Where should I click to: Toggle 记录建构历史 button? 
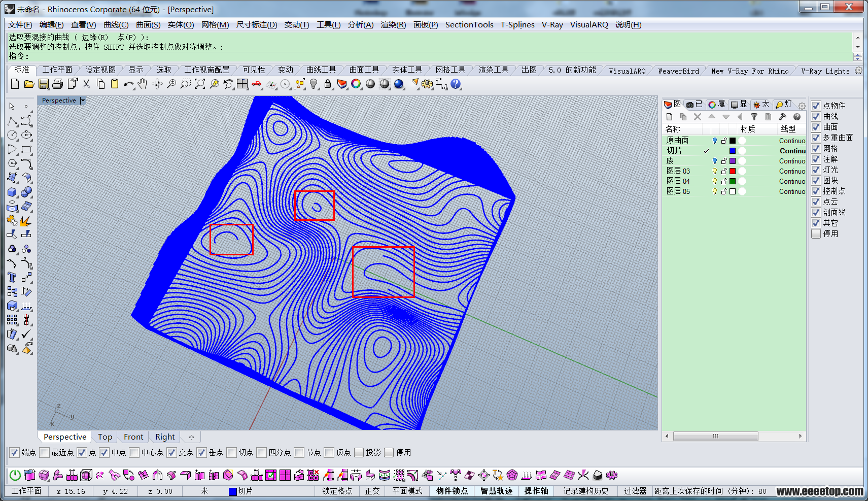coord(585,491)
